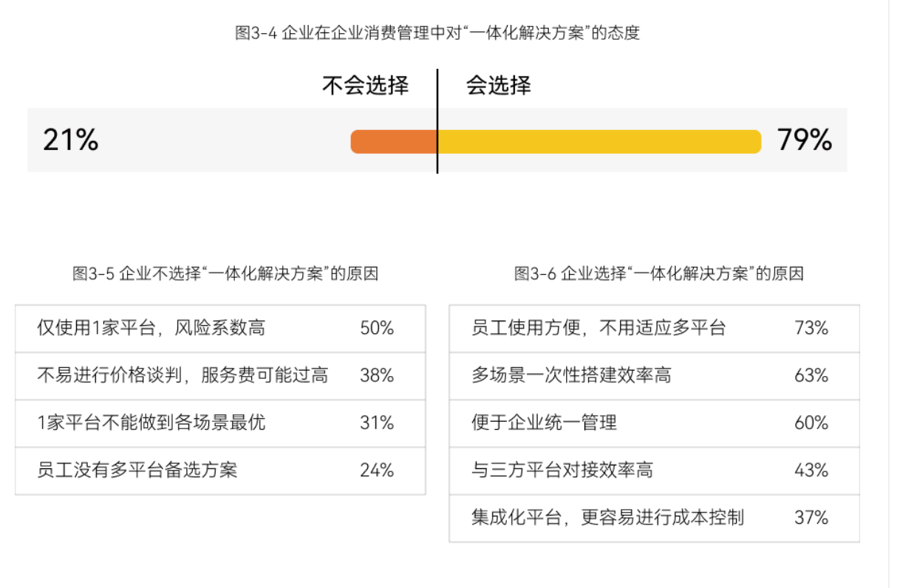Select row 集成化平台，更容易进行成本控制

coord(655,518)
